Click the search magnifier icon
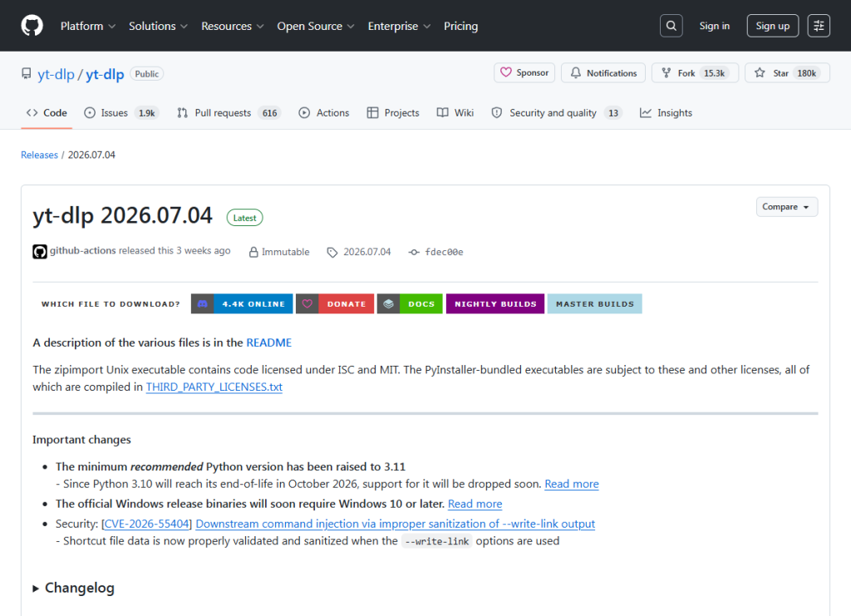 click(671, 26)
